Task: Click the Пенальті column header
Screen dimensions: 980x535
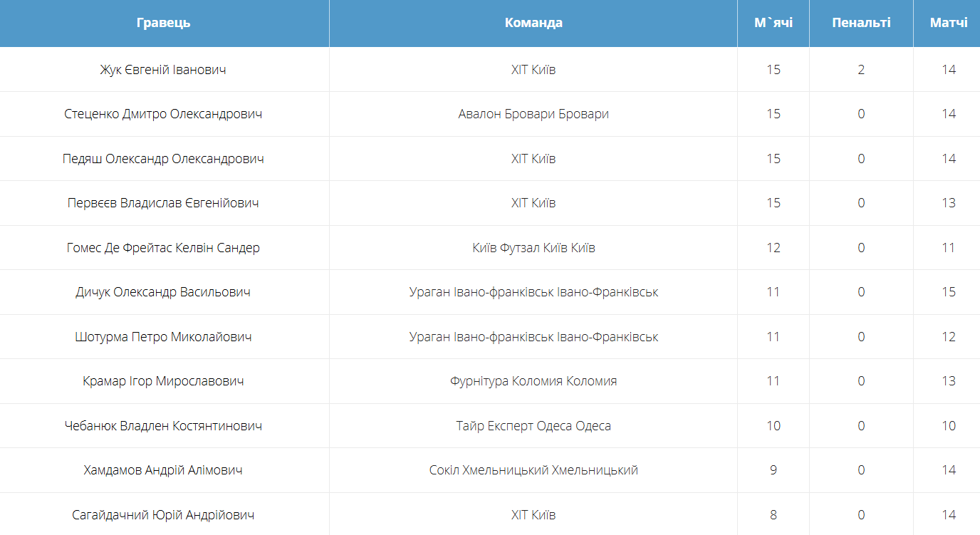Action: pos(861,23)
